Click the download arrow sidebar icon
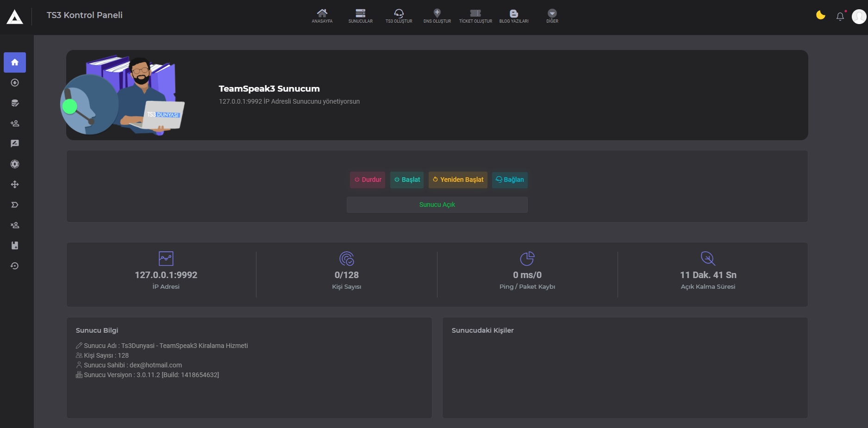Image resolution: width=868 pixels, height=428 pixels. (15, 83)
